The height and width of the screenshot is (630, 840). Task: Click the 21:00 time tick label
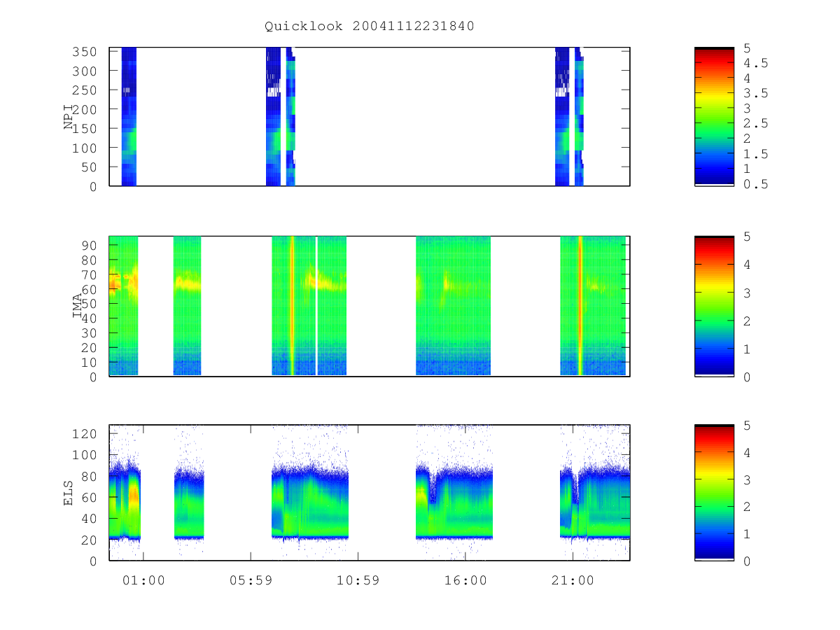point(573,580)
